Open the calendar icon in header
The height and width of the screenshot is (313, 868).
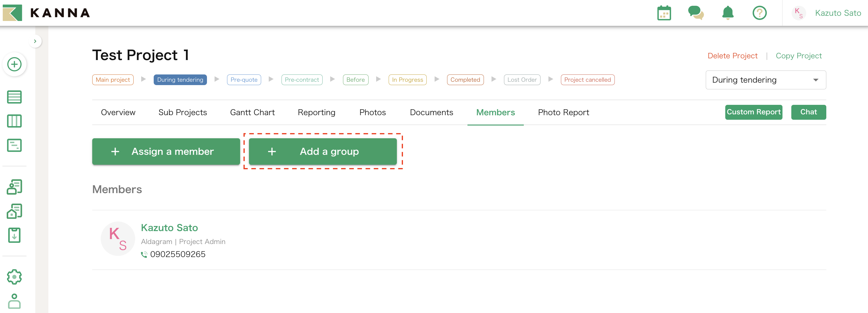pyautogui.click(x=664, y=13)
